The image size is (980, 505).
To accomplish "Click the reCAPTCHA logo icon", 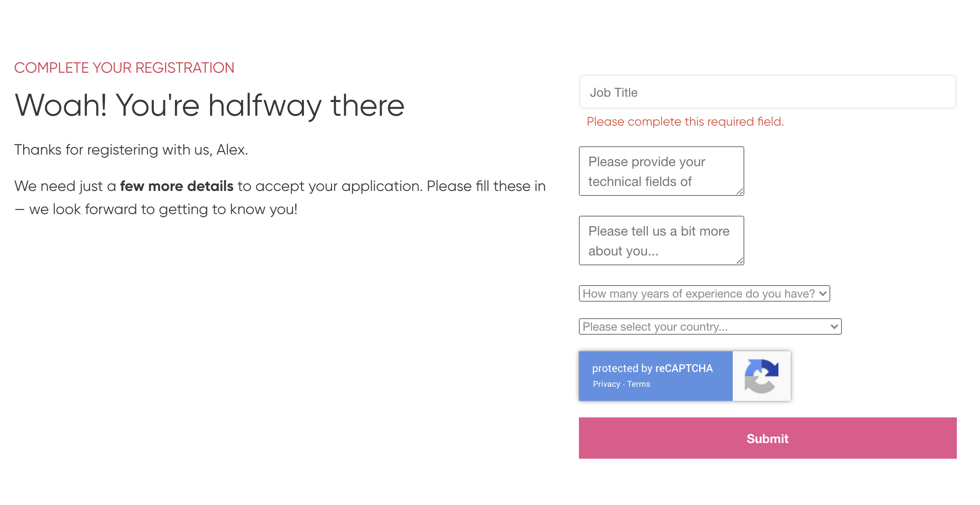I will (x=761, y=376).
